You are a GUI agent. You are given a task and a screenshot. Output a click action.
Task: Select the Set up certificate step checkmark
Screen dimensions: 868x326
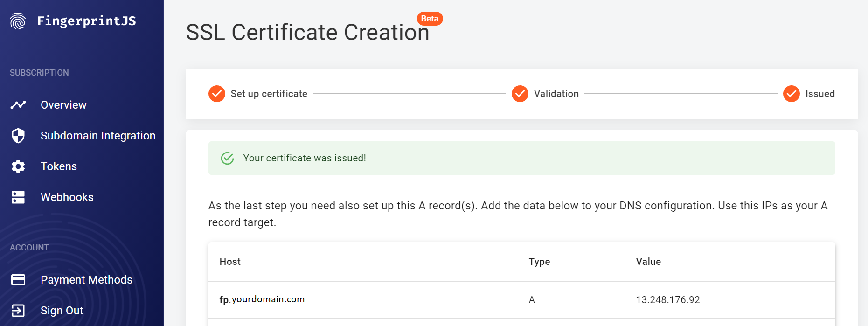pyautogui.click(x=217, y=94)
